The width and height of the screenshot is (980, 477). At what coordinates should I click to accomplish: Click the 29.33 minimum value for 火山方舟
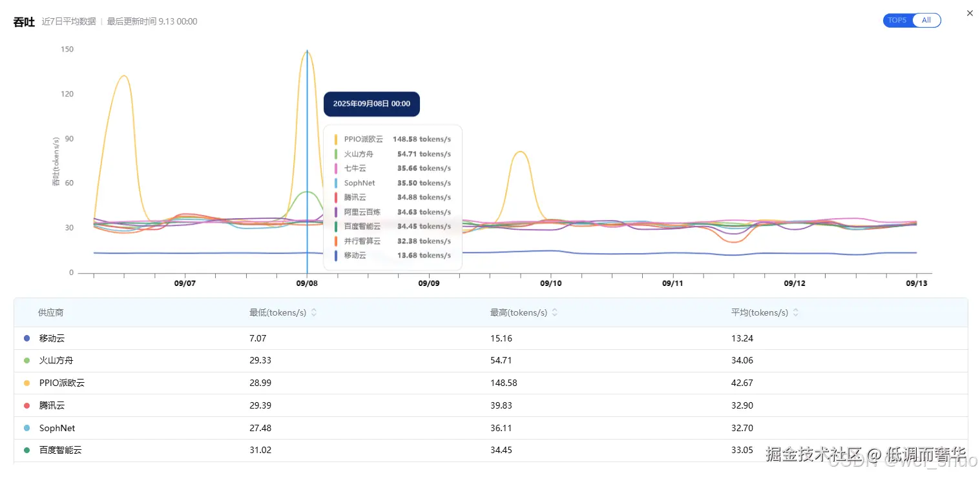[260, 361]
